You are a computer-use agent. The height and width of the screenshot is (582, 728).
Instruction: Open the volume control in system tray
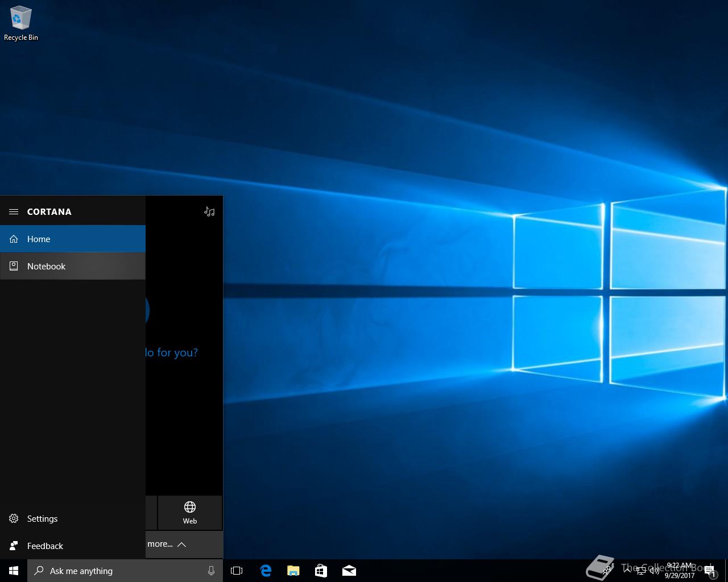654,571
